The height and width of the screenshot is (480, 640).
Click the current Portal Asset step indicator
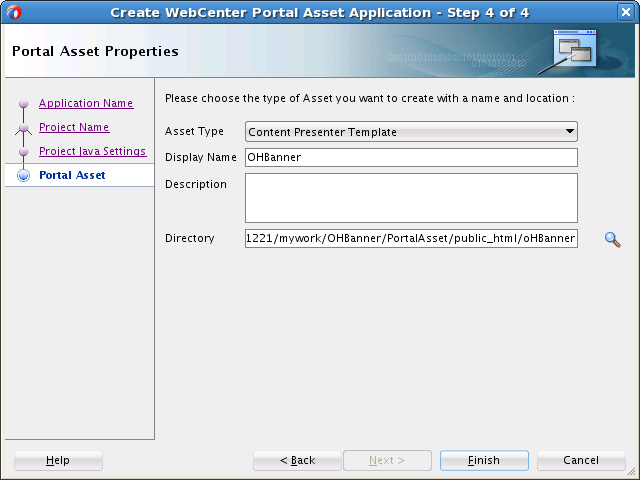click(24, 175)
